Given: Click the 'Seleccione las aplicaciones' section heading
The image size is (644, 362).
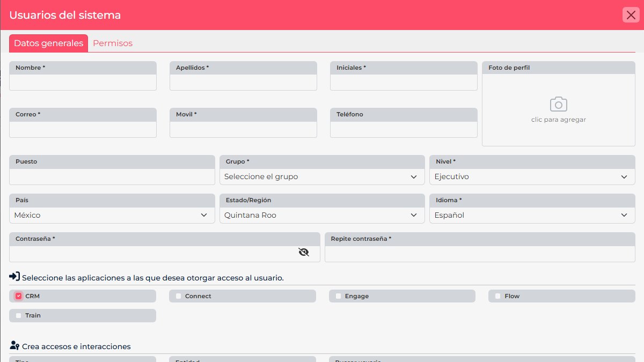Looking at the screenshot, I should tap(153, 278).
